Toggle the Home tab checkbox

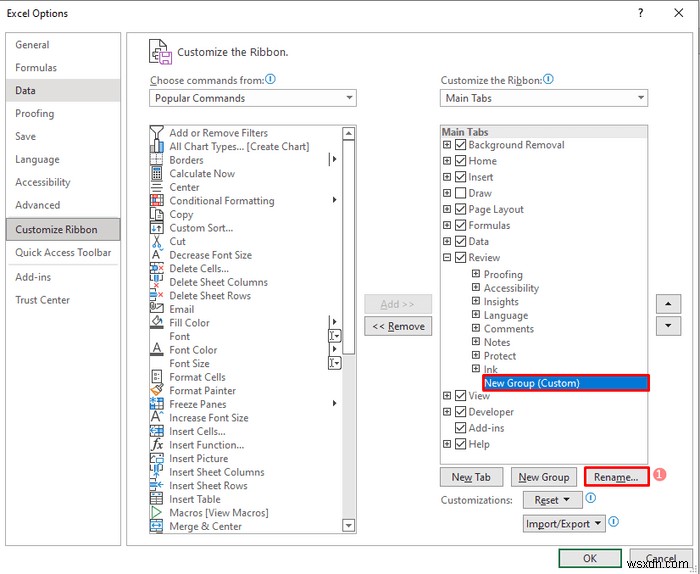coord(460,161)
